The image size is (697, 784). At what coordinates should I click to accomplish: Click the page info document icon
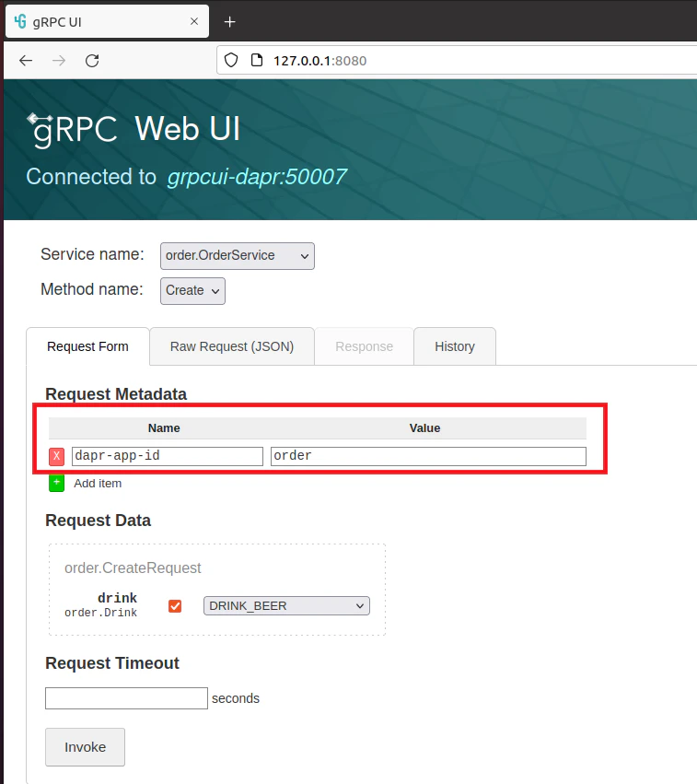pyautogui.click(x=256, y=61)
